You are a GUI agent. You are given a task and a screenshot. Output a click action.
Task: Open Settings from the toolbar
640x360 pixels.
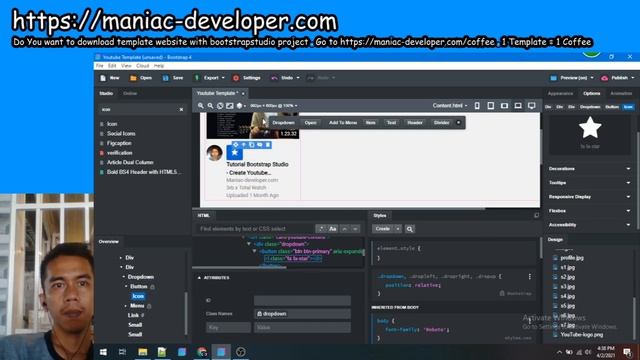(x=247, y=78)
